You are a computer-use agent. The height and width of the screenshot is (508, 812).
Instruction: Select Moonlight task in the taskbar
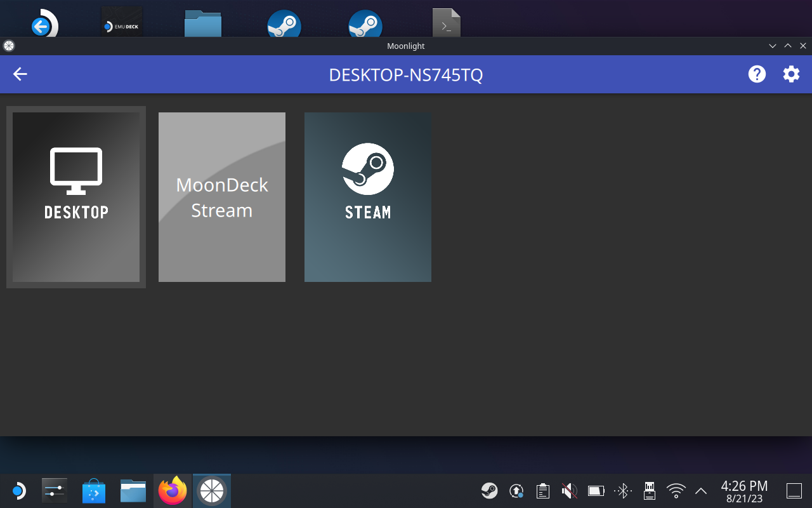[212, 491]
